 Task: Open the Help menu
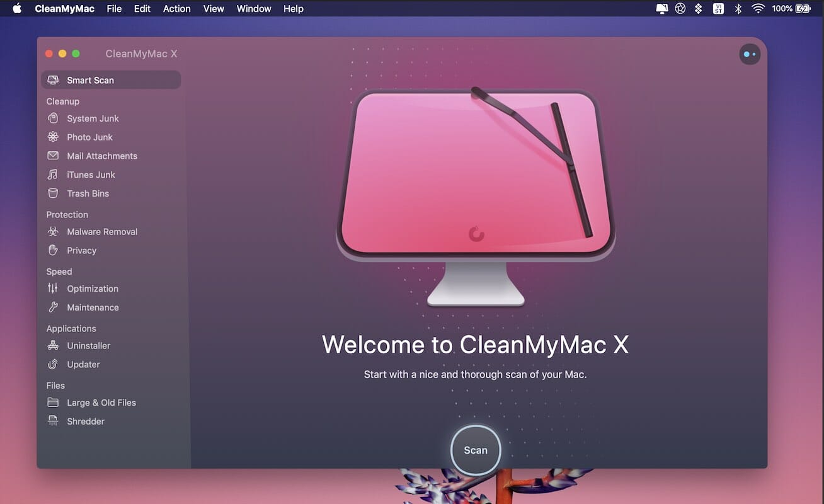click(x=294, y=9)
